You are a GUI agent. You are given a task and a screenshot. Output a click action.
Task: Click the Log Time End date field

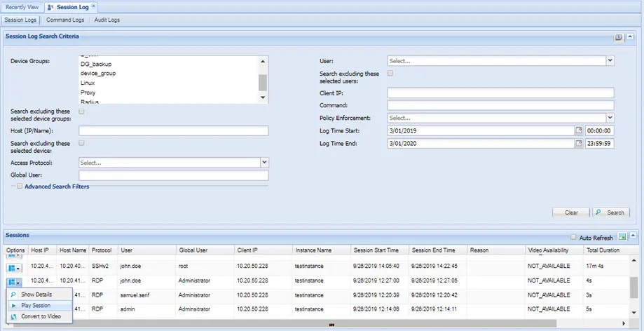pyautogui.click(x=481, y=144)
